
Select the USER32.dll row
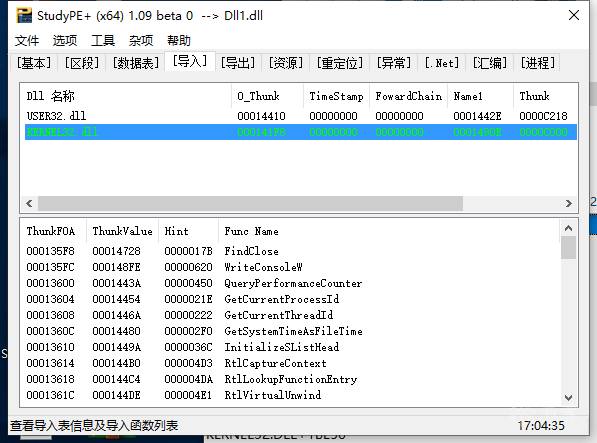tap(301, 116)
